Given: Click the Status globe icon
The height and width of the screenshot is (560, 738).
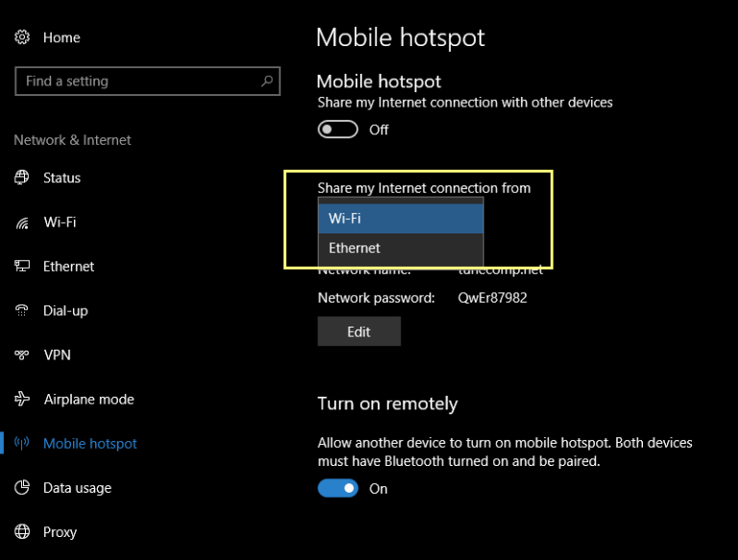Looking at the screenshot, I should coord(22,178).
